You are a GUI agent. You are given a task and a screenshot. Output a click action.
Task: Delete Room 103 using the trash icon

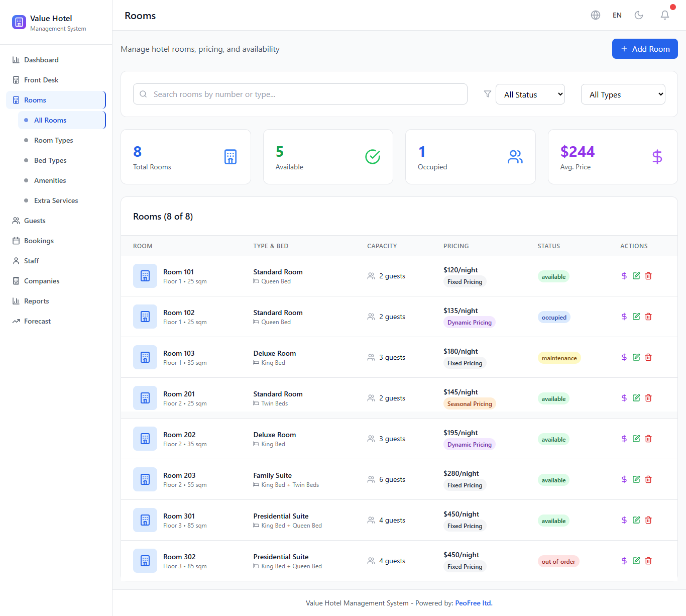pyautogui.click(x=648, y=357)
